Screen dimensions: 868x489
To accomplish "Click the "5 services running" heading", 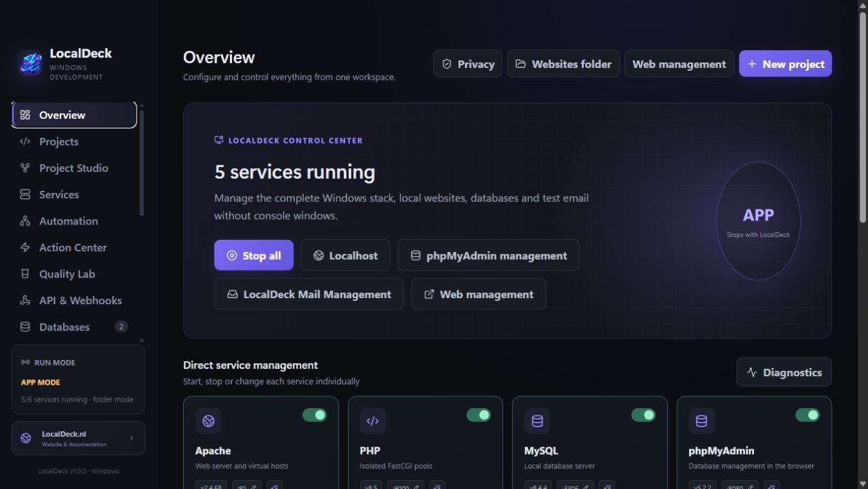I will (295, 172).
